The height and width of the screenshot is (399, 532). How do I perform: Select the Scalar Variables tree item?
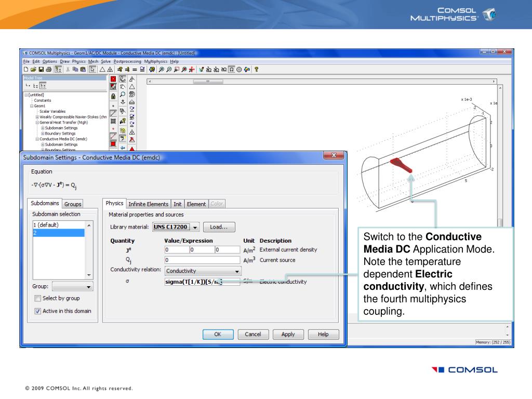(x=52, y=111)
